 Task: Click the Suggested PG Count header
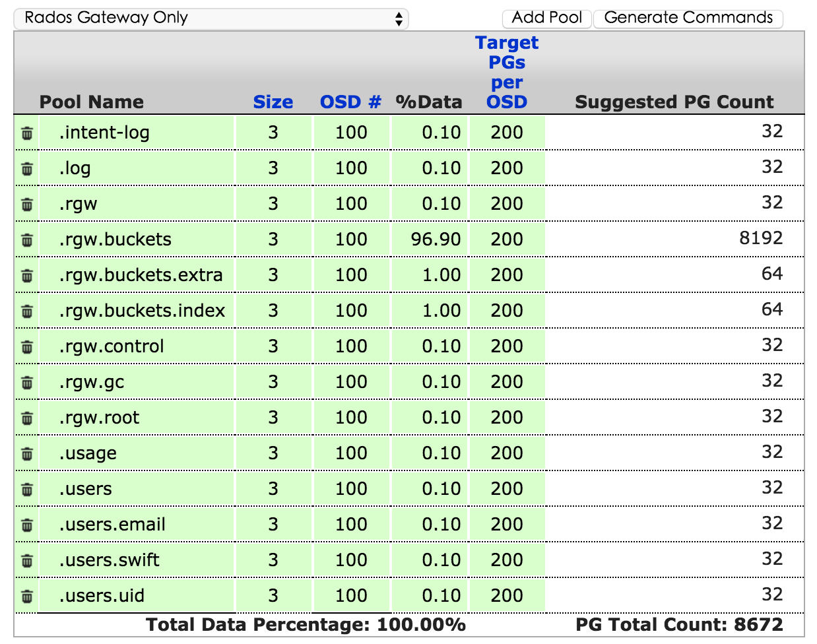(x=674, y=102)
